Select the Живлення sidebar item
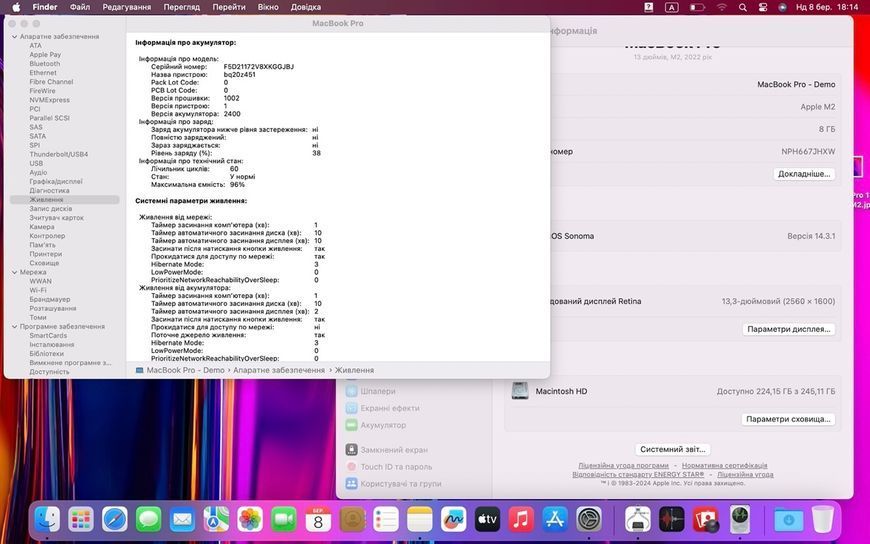Viewport: 870px width, 544px height. coord(64,200)
